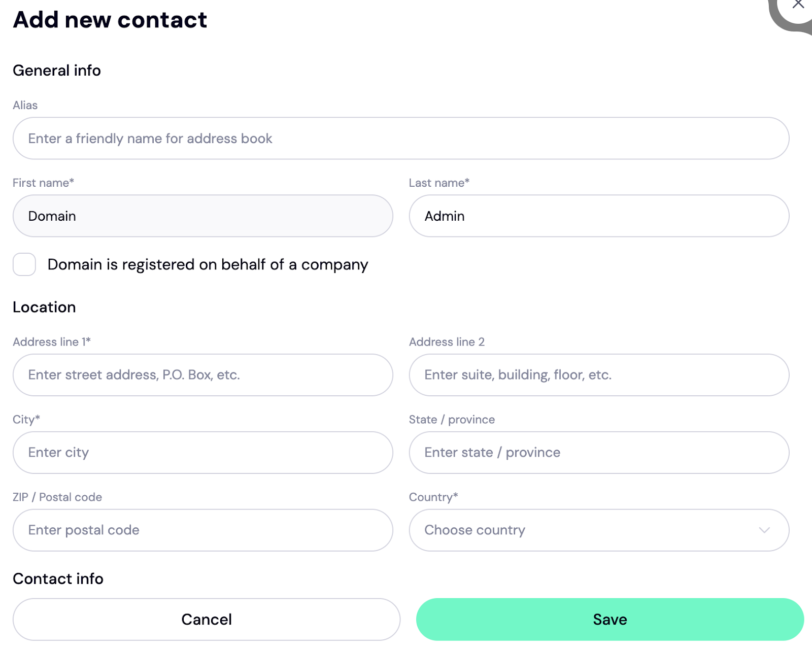Click the General info section heading
The height and width of the screenshot is (649, 812).
coord(57,70)
